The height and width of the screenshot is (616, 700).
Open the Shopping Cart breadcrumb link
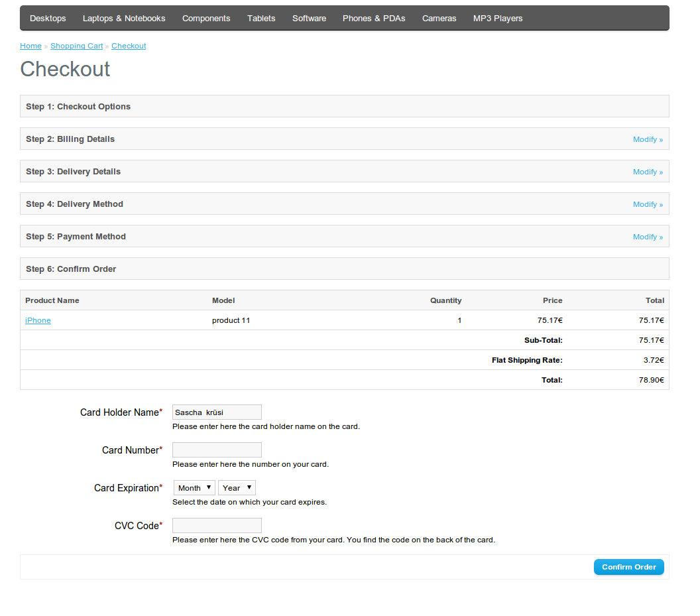pos(76,46)
